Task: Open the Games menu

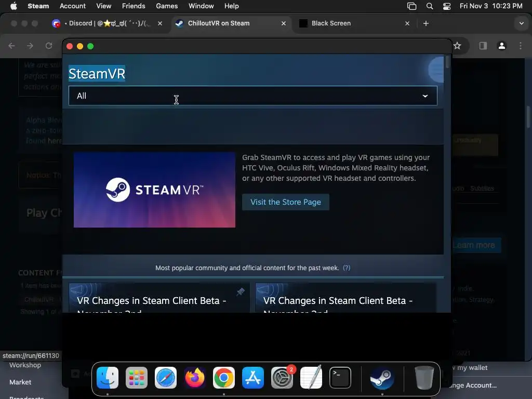Action: pos(167,6)
